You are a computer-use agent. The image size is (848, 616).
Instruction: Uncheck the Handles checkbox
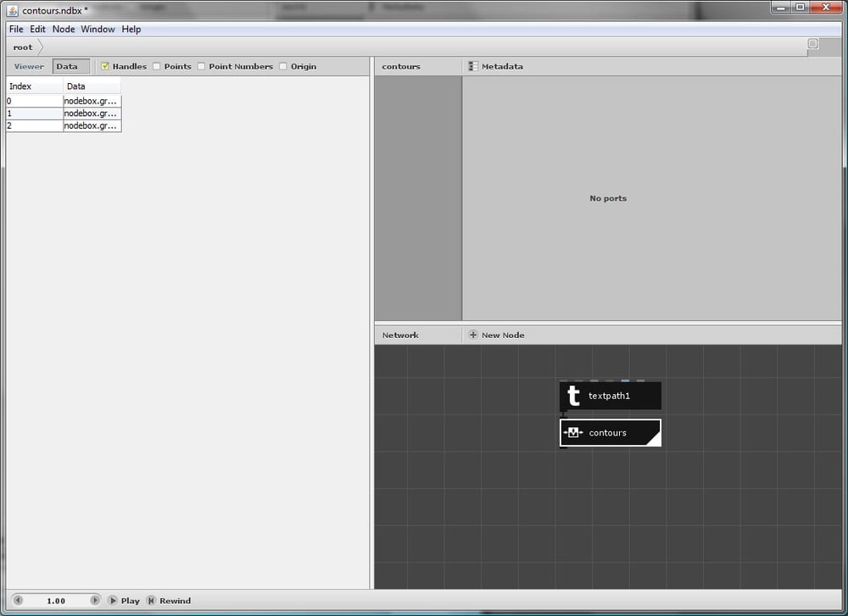point(105,66)
